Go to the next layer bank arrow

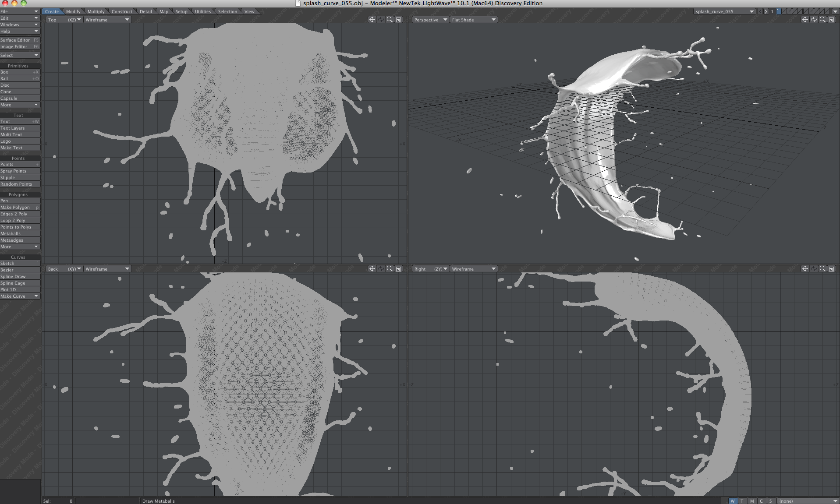[x=766, y=12]
